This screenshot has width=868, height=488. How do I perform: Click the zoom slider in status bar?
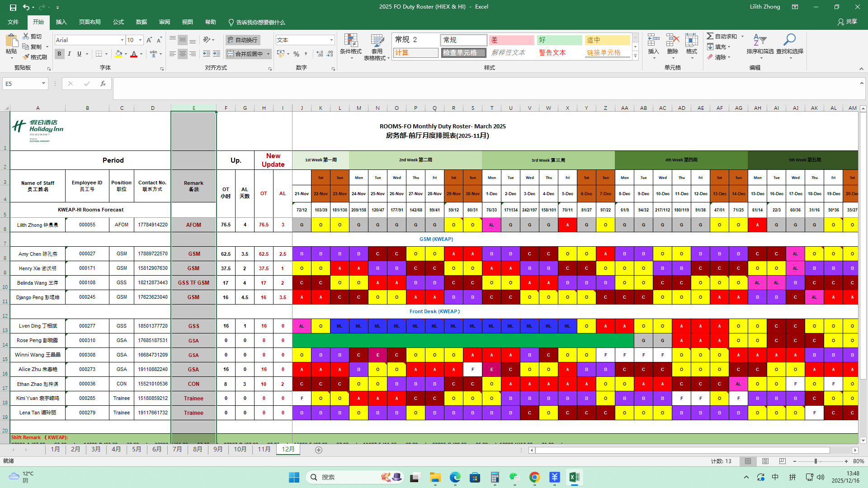[816, 461]
